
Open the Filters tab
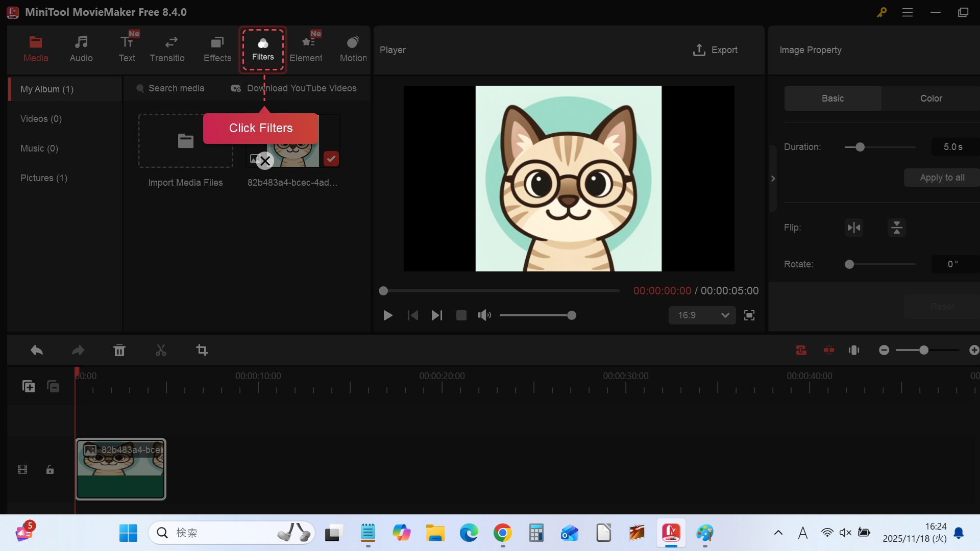coord(263,49)
